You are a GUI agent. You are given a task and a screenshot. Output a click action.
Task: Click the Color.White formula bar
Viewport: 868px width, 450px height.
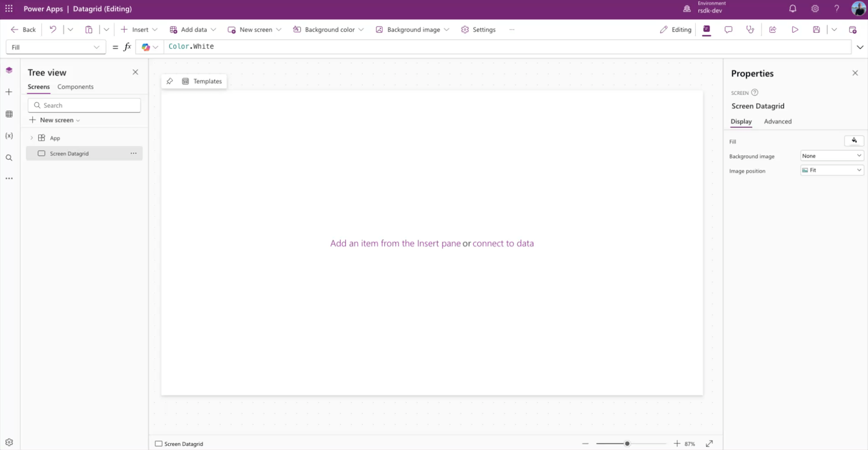507,47
